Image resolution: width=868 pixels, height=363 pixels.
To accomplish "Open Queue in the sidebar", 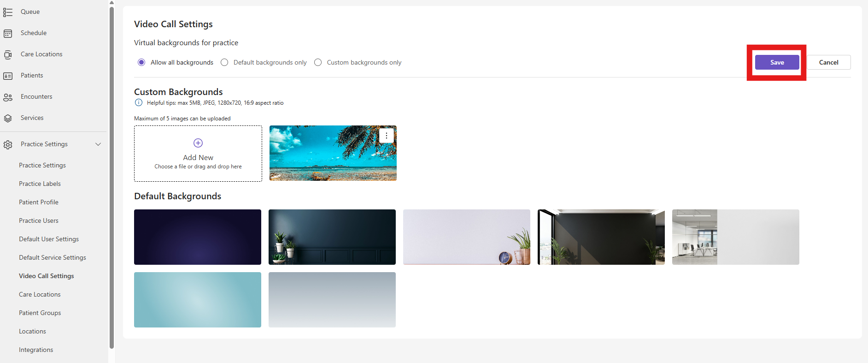I will click(x=30, y=12).
